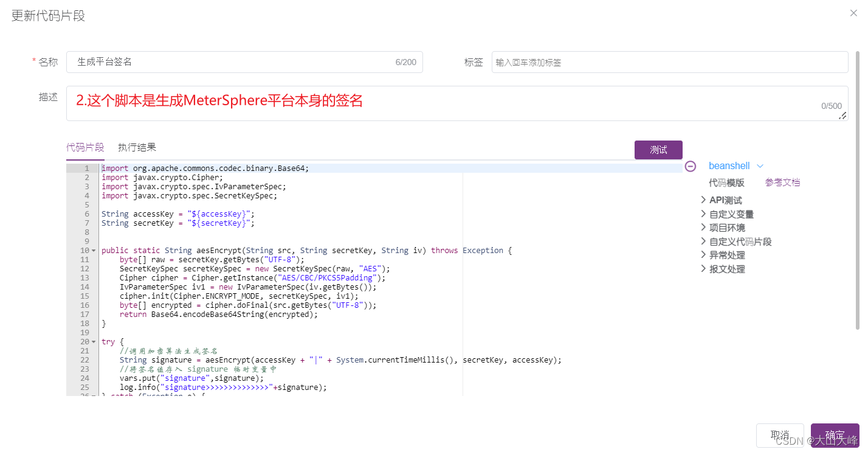Image resolution: width=868 pixels, height=452 pixels.
Task: Click the Cipher.getInstance code line
Action: point(253,278)
